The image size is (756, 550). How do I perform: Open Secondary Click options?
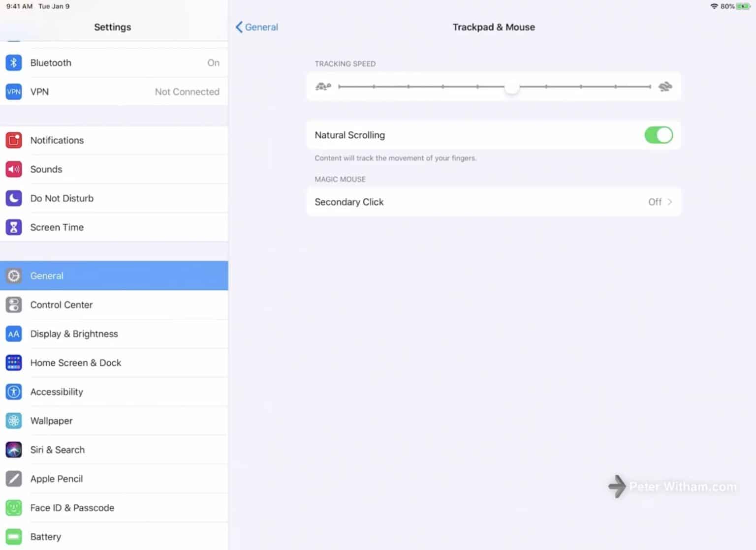pyautogui.click(x=494, y=202)
